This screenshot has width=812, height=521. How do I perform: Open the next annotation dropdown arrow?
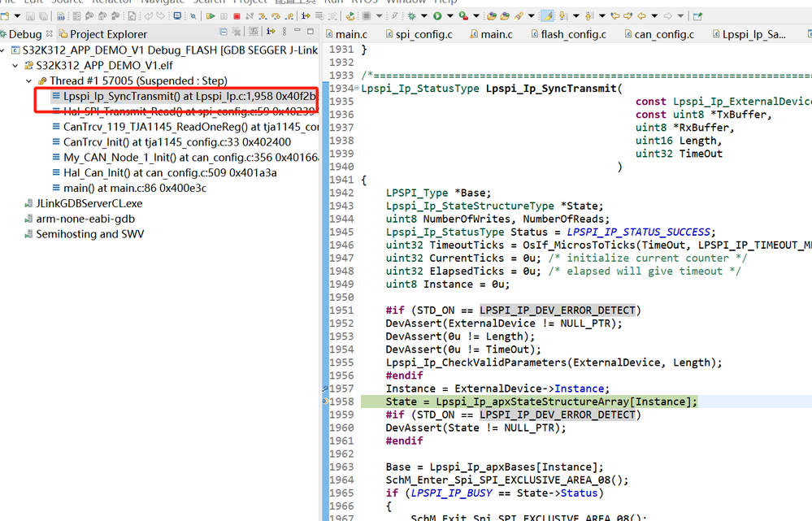coord(575,16)
